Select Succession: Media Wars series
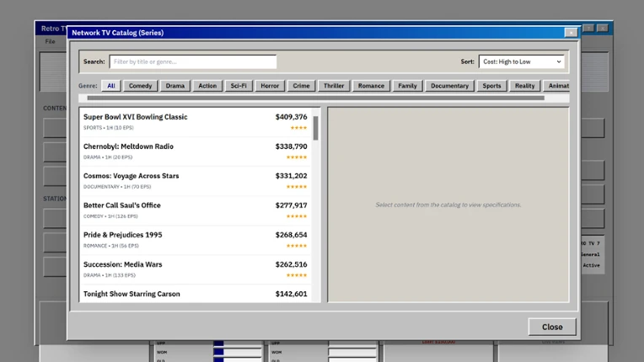This screenshot has height=362, width=644. (195, 269)
